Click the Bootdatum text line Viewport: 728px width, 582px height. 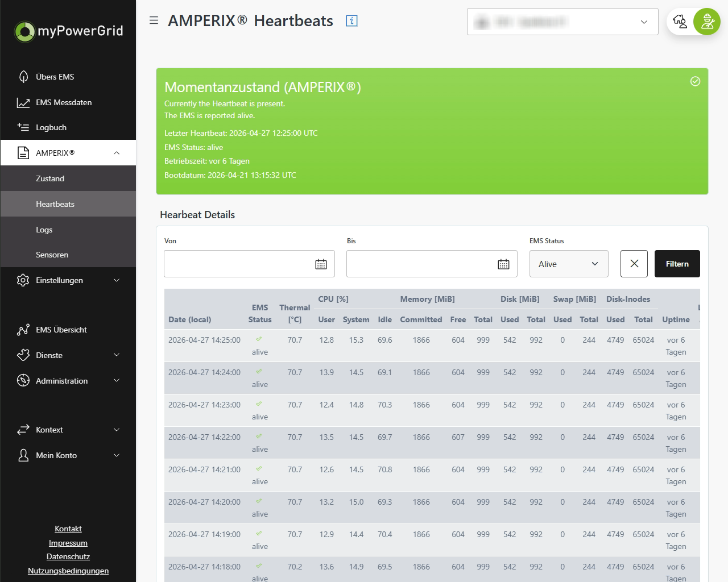click(230, 175)
